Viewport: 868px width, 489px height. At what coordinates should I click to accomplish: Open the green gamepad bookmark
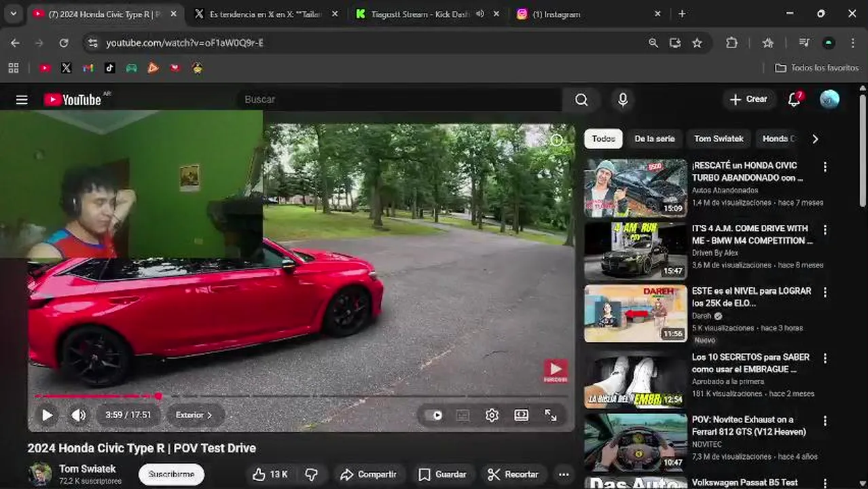[131, 68]
